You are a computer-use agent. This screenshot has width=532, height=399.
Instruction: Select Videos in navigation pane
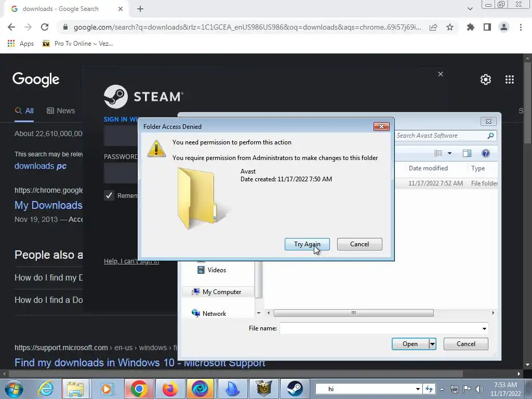point(212,270)
